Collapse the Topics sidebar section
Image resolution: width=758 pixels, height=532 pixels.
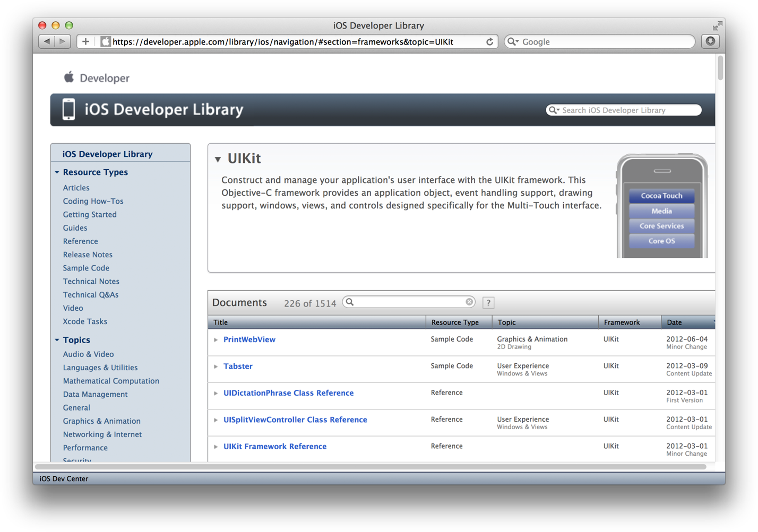point(57,340)
